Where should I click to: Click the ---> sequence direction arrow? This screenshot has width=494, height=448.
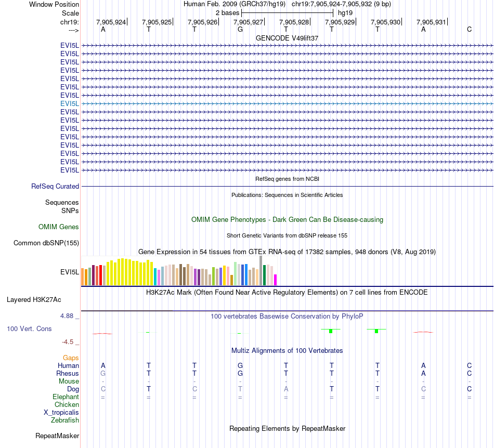click(x=74, y=31)
